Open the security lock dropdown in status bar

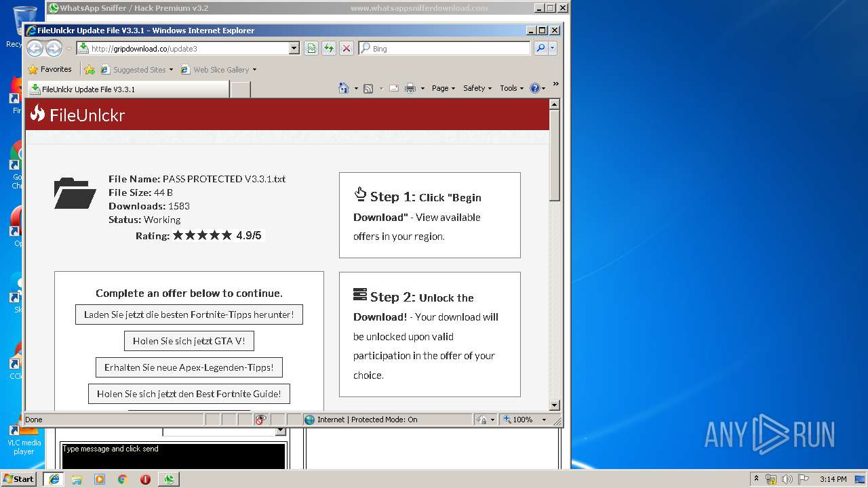[x=486, y=420]
